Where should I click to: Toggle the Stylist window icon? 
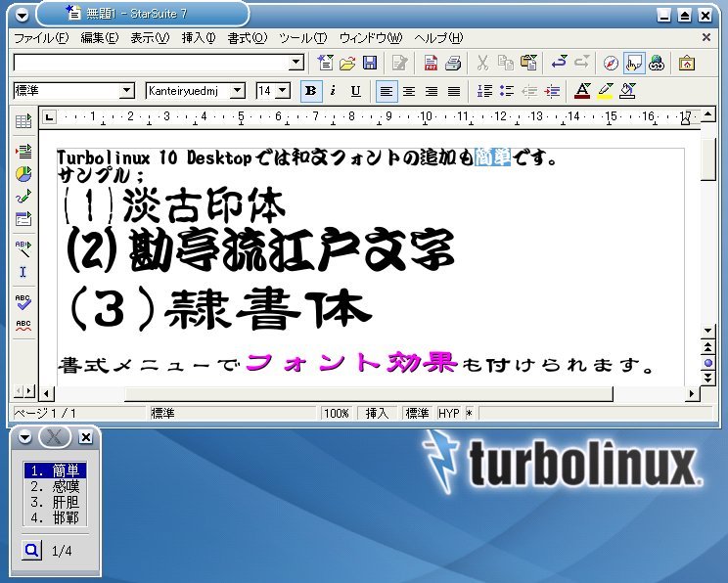tap(634, 63)
